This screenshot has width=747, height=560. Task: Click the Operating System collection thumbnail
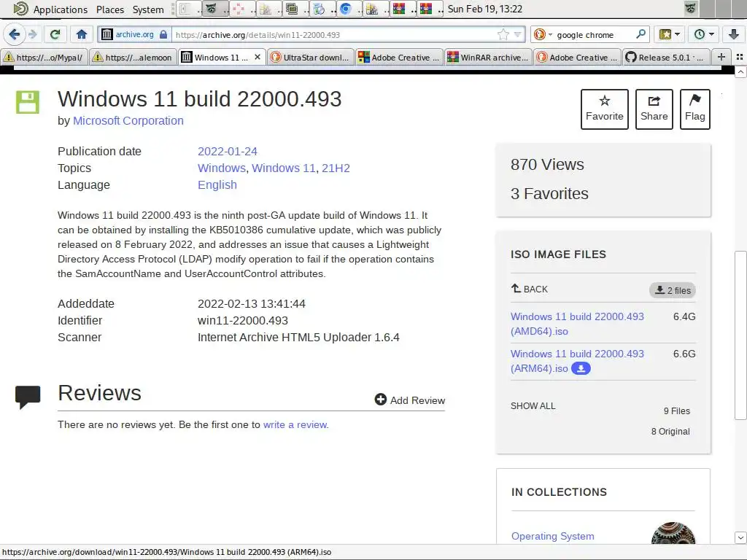(x=673, y=533)
